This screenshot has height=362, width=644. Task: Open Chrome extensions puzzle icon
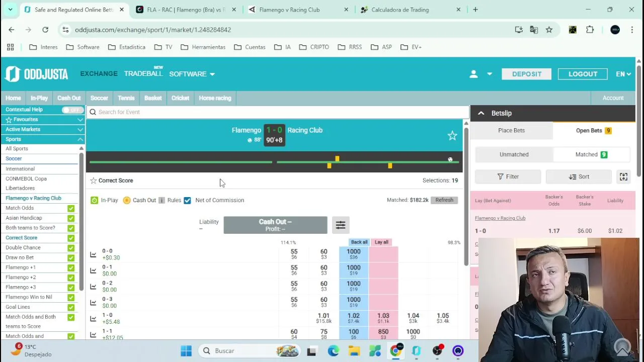(590, 30)
